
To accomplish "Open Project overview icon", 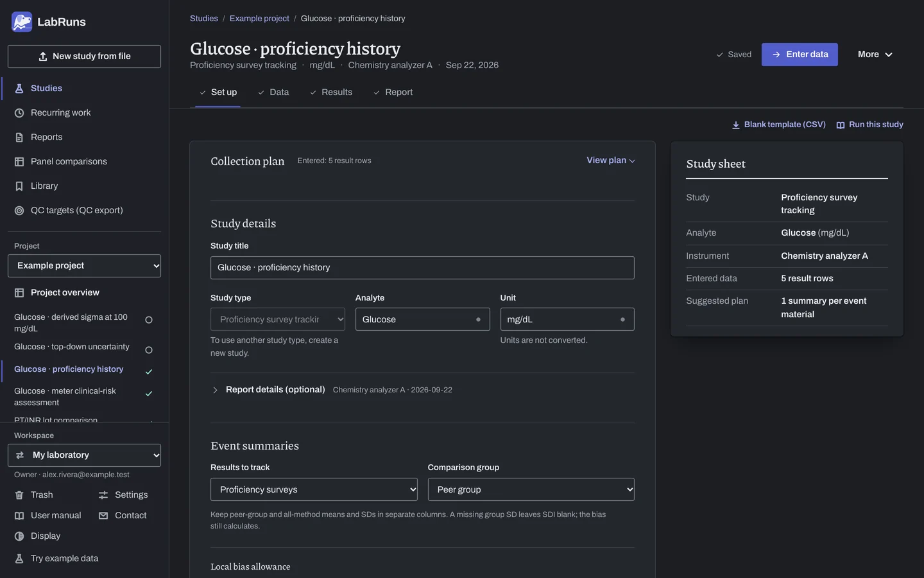I will pos(19,293).
